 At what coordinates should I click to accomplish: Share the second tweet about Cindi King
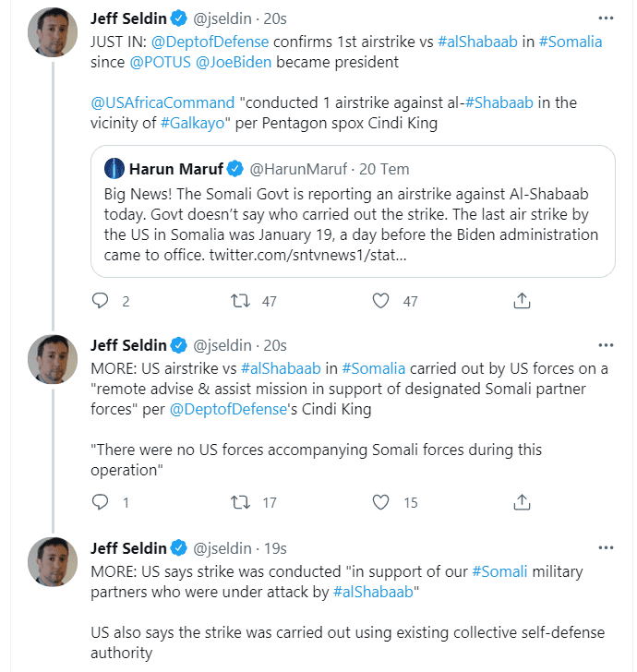click(x=521, y=502)
